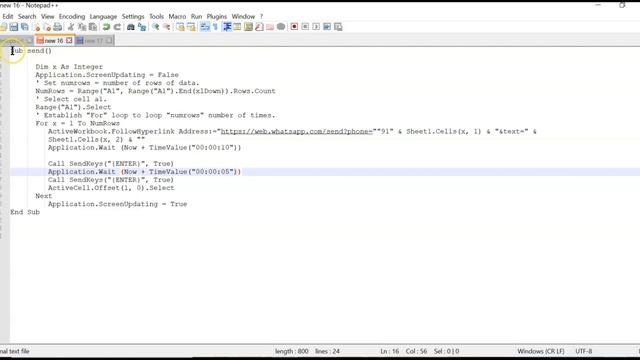The width and height of the screenshot is (640, 360).
Task: Click the "For x = 1 To NumRows" line
Action: [x=78, y=123]
